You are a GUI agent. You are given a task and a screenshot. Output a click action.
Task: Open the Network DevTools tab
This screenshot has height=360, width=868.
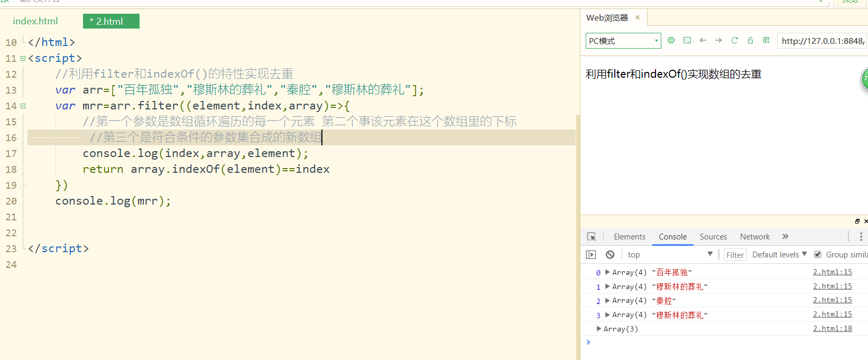point(755,237)
